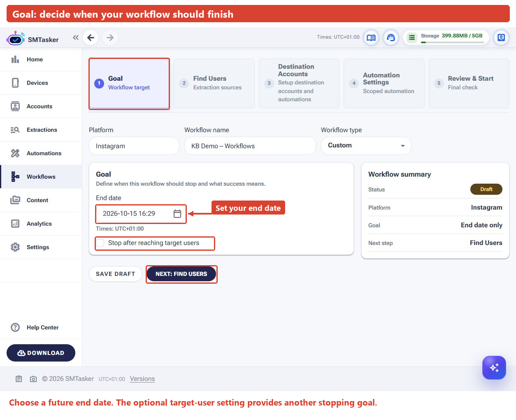Open the AI assistant sparkle button
Viewport: 516px width, 420px height.
[x=494, y=367]
